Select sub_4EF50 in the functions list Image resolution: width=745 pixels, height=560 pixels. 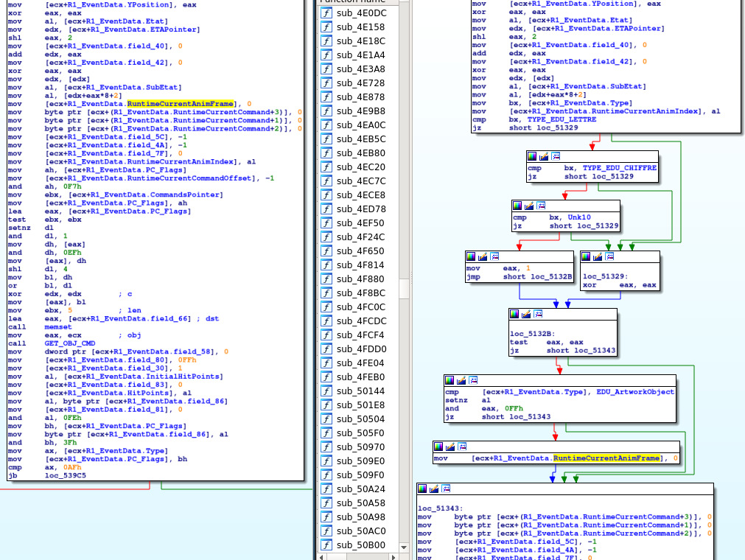coord(360,223)
